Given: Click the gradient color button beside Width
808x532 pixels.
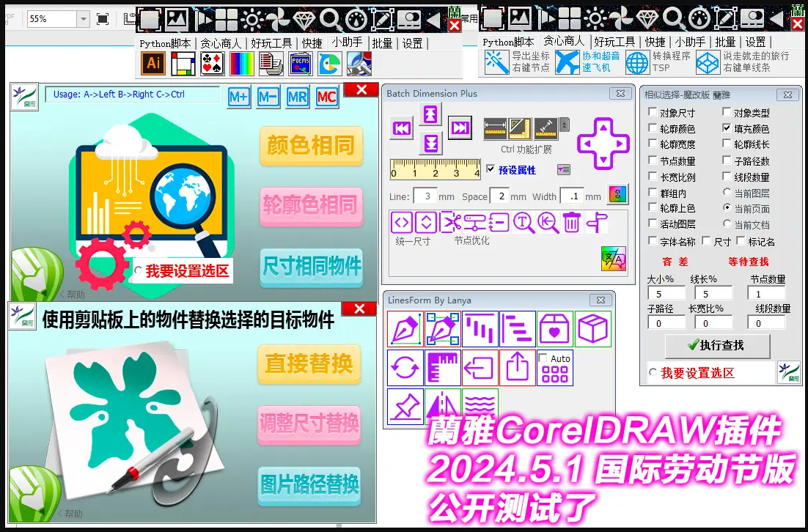Looking at the screenshot, I should coord(618,195).
